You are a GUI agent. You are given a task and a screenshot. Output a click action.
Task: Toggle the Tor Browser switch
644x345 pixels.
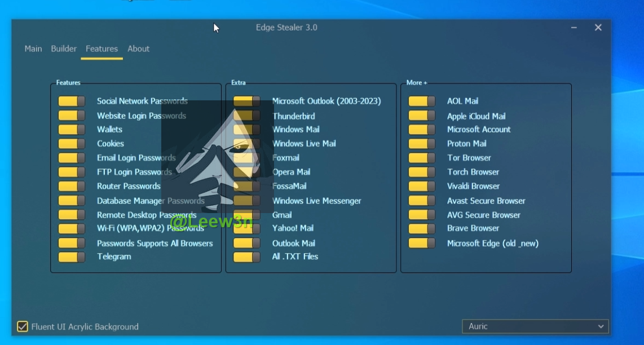[422, 158]
